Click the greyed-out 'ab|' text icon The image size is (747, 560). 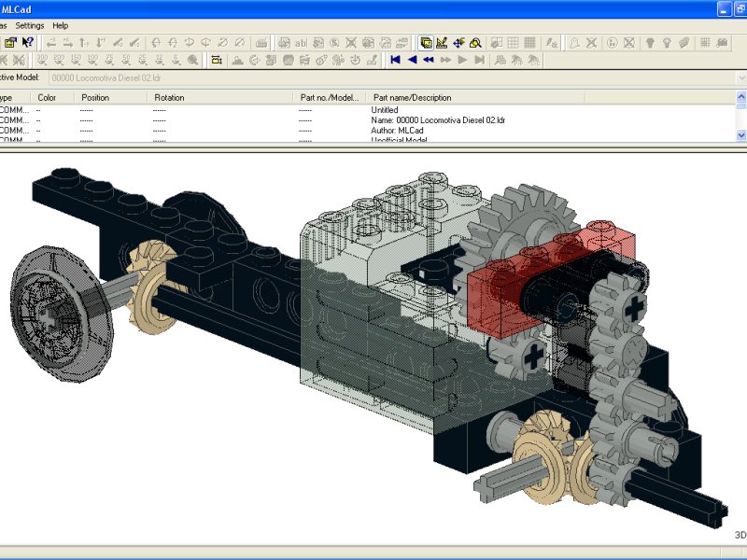(301, 42)
